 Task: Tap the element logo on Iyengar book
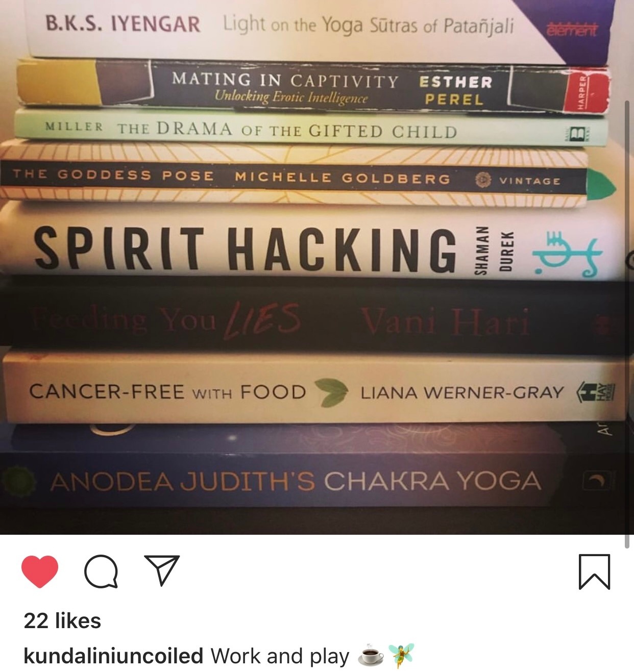click(x=571, y=30)
